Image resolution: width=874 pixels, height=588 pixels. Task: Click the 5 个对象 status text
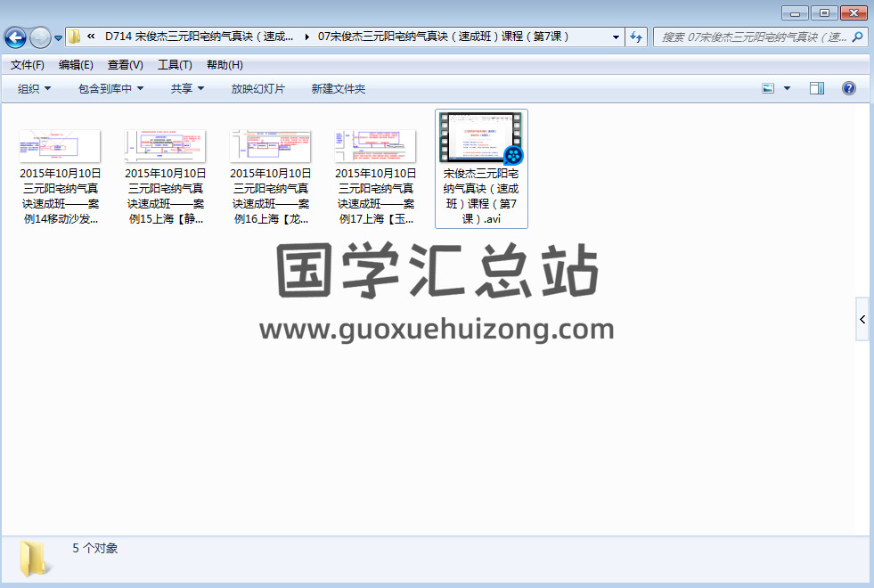coord(95,549)
